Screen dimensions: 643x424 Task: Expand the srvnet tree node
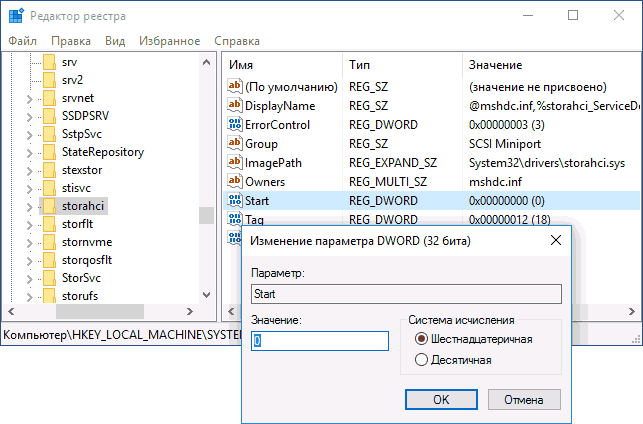(x=29, y=99)
